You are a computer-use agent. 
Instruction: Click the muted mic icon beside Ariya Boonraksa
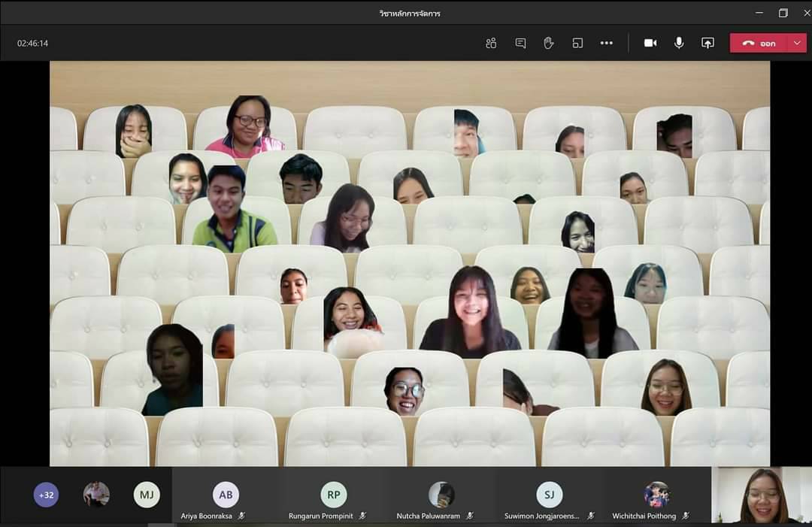pyautogui.click(x=241, y=516)
